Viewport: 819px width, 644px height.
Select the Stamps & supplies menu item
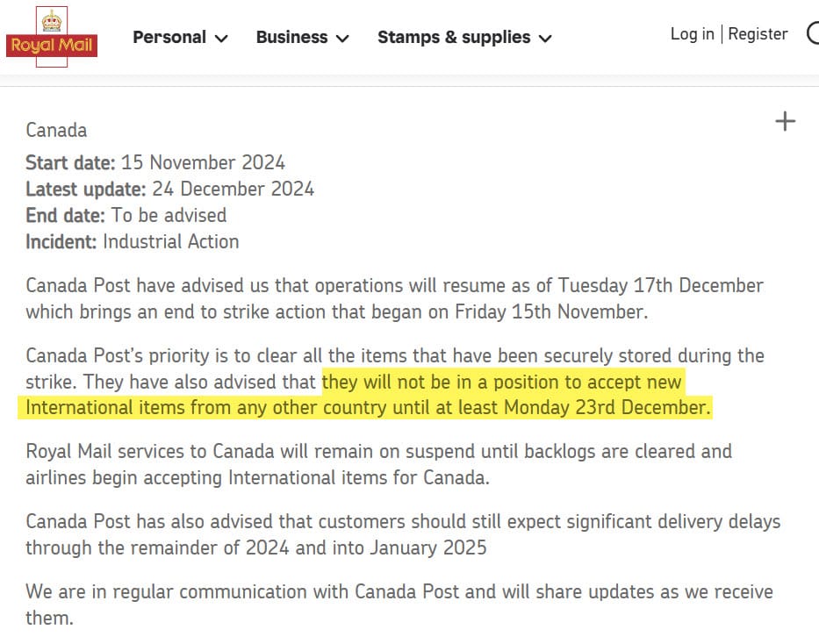coord(454,37)
